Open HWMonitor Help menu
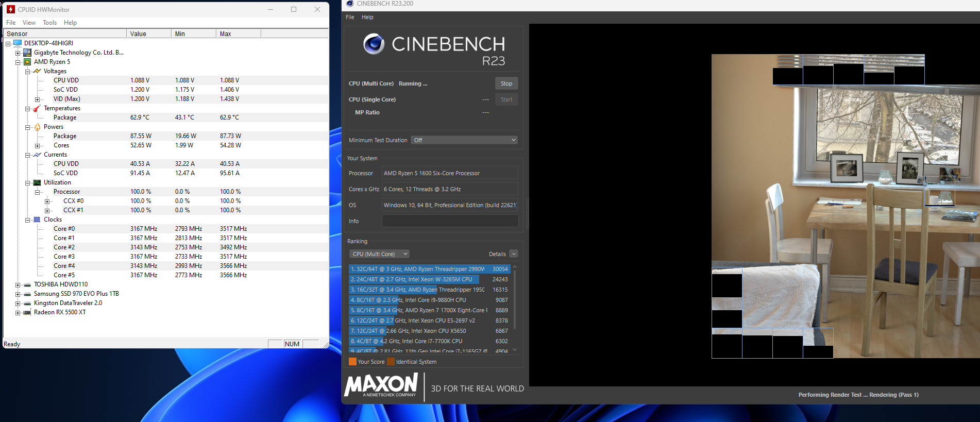The image size is (980, 422). pos(70,23)
